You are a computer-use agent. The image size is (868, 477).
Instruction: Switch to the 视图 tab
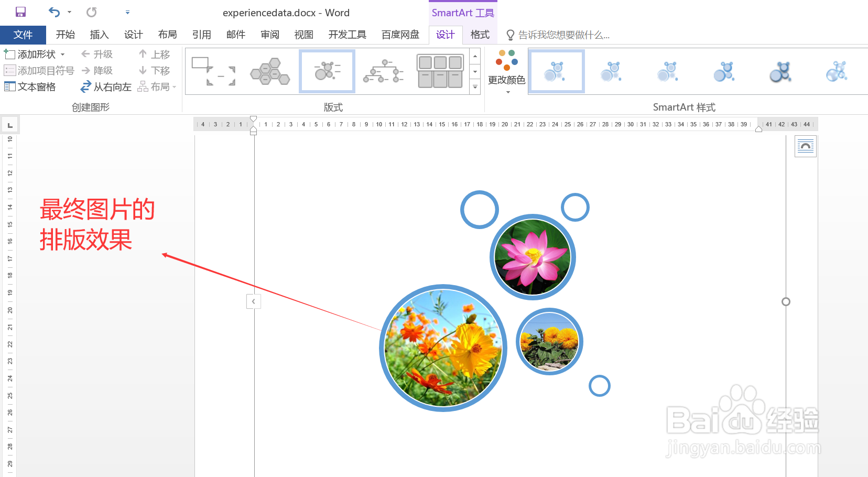click(304, 35)
